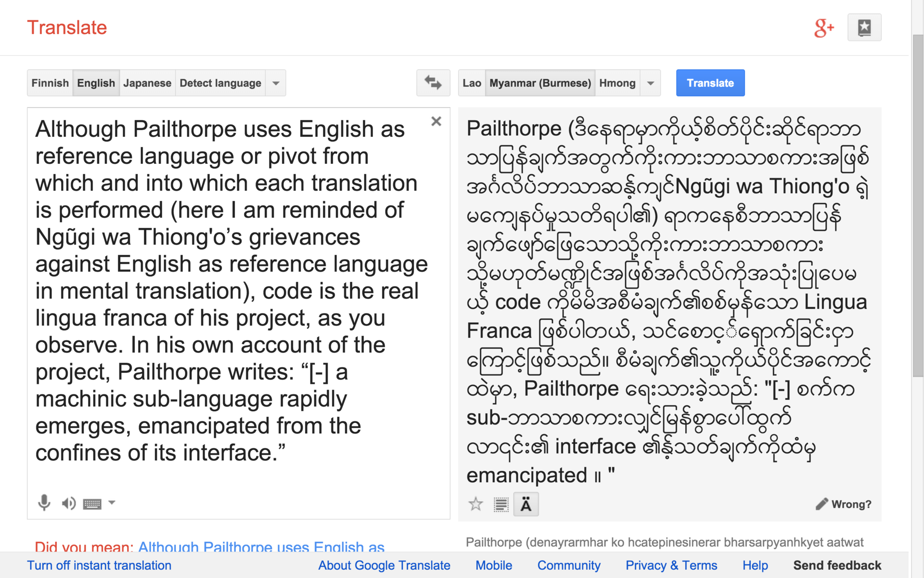This screenshot has width=924, height=578.
Task: Listen to source text speaker icon
Action: tap(68, 503)
